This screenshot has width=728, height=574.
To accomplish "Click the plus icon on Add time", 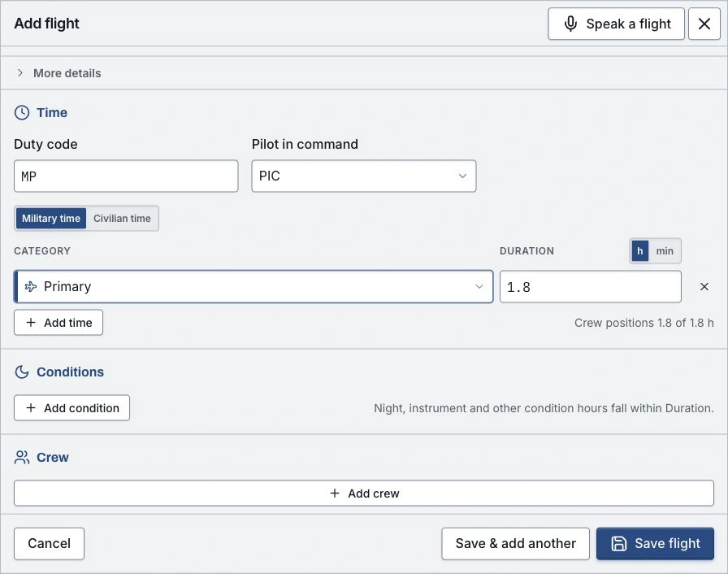I will (x=31, y=322).
